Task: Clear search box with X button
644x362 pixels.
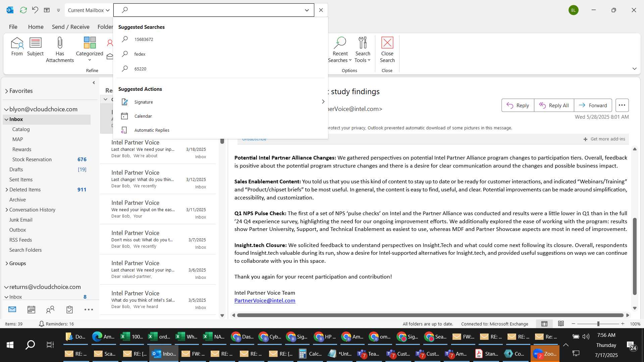Action: click(321, 10)
